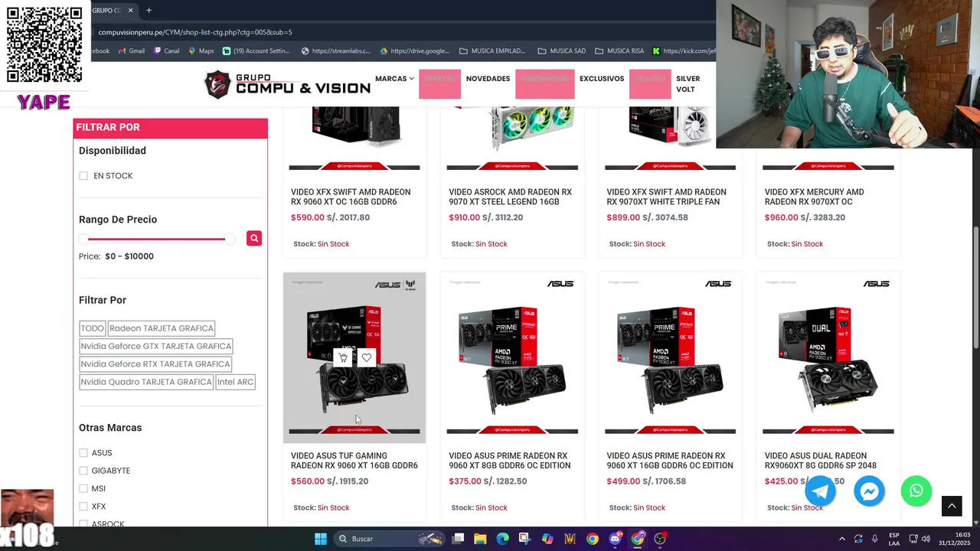
Task: Click the price range slider minimum handle
Action: coord(83,239)
